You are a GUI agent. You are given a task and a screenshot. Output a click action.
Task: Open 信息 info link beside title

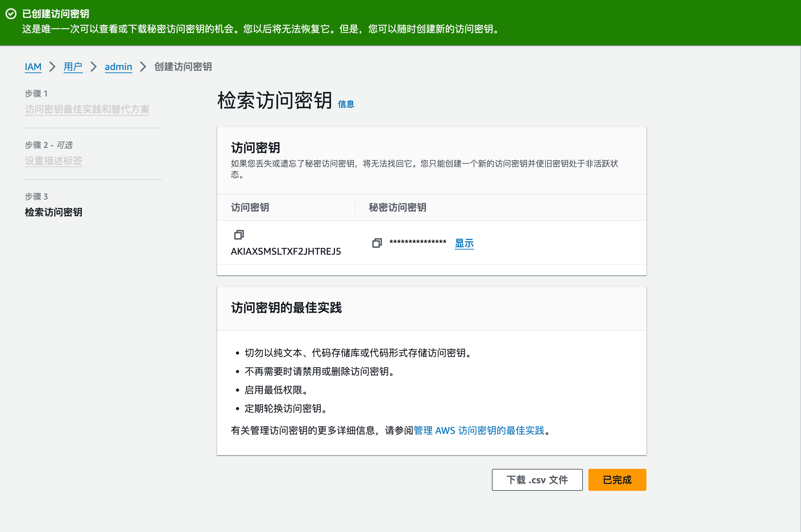tap(346, 104)
